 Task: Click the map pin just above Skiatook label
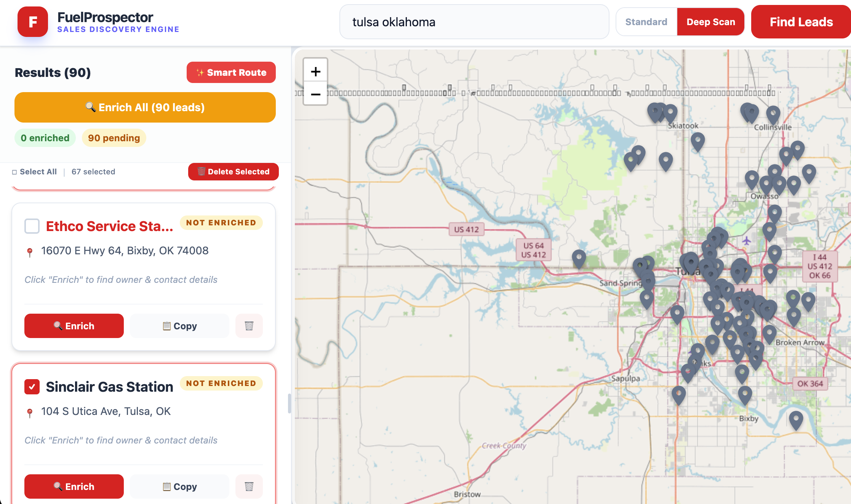(670, 113)
